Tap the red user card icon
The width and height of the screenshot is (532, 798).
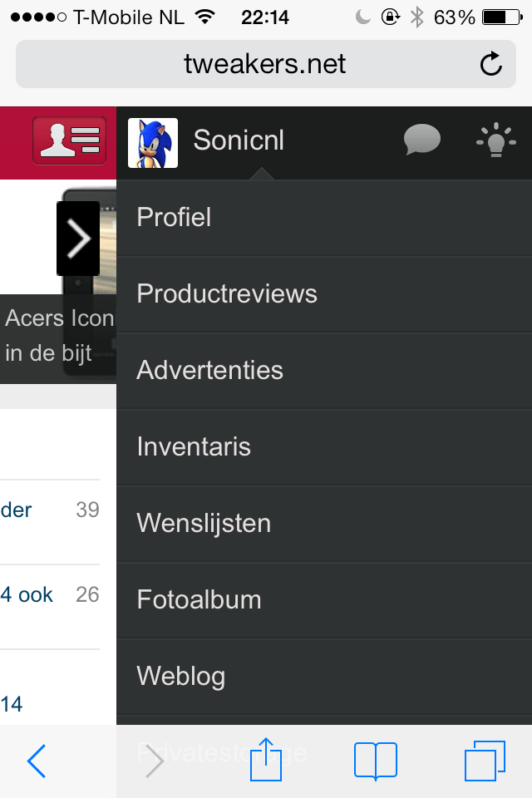(x=70, y=141)
